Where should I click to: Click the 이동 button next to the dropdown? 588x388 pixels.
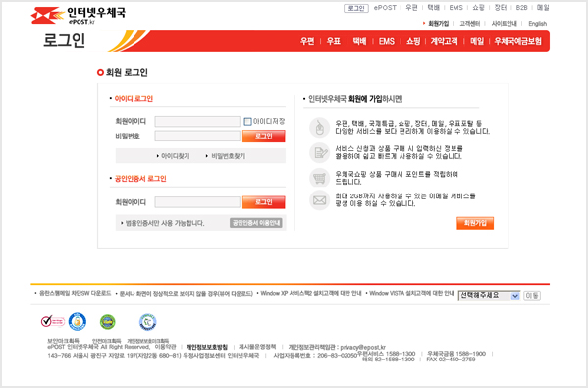(x=532, y=296)
